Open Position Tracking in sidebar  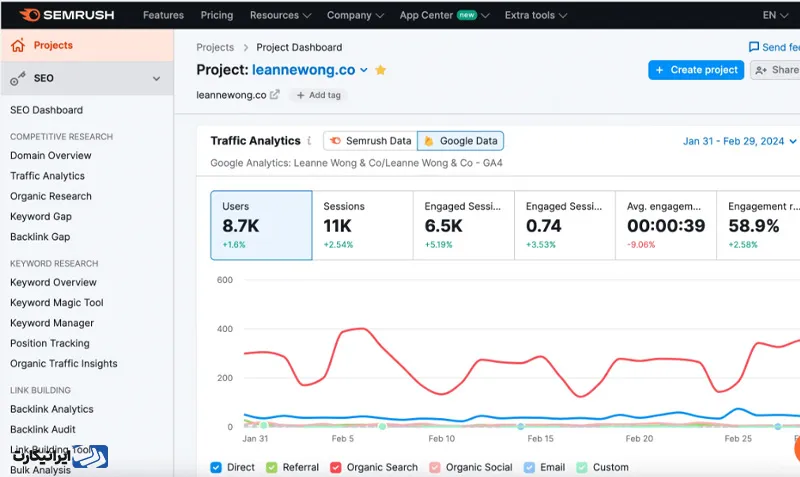(49, 344)
